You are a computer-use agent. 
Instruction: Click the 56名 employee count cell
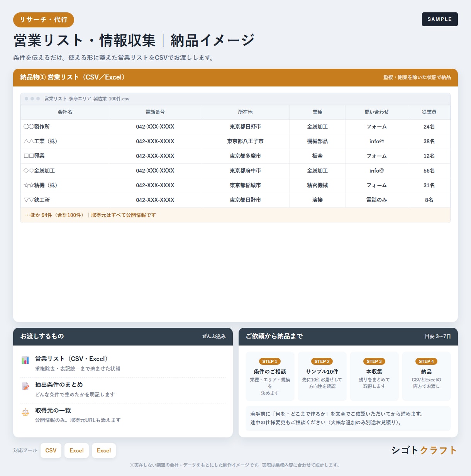(429, 171)
